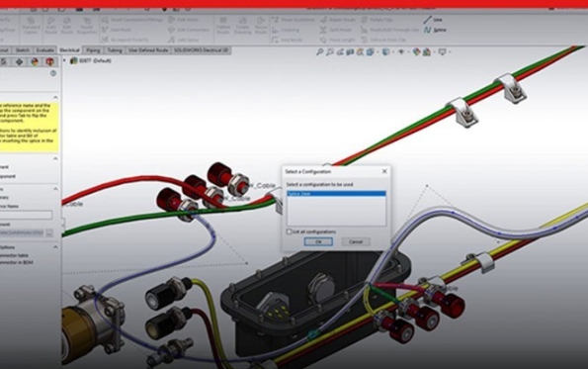Click the Resize Route tool
Viewport: 588px width, 369px height.
point(261,26)
